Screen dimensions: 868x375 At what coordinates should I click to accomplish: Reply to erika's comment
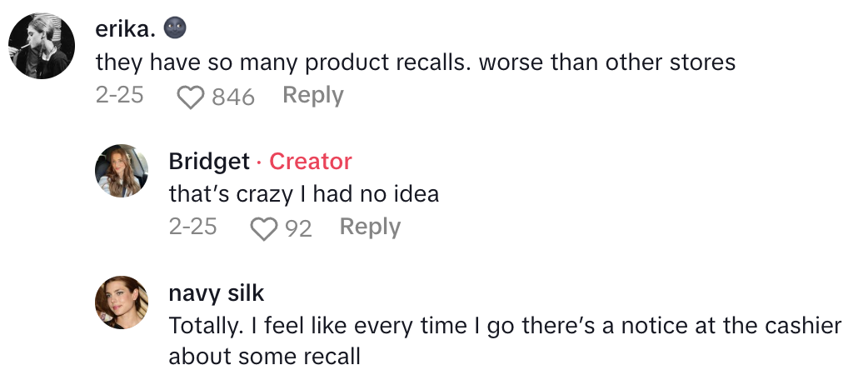(313, 96)
